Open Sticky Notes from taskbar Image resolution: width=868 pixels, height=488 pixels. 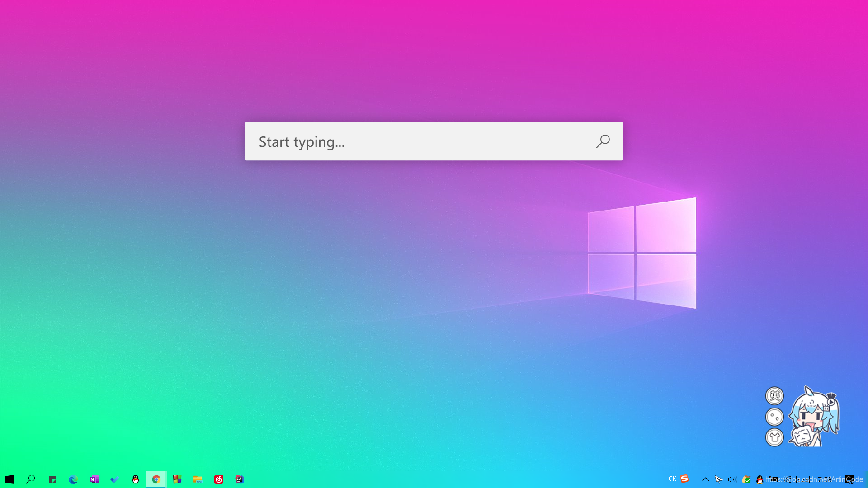[52, 479]
